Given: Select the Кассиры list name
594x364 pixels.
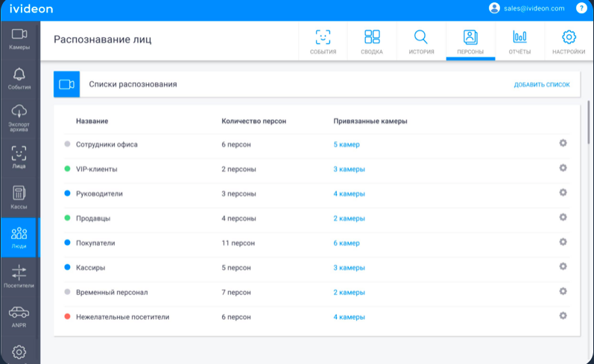Looking at the screenshot, I should 90,267.
